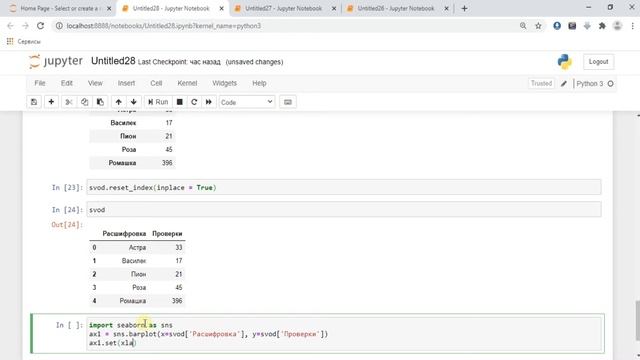
Task: Open the File menu
Action: tap(40, 83)
